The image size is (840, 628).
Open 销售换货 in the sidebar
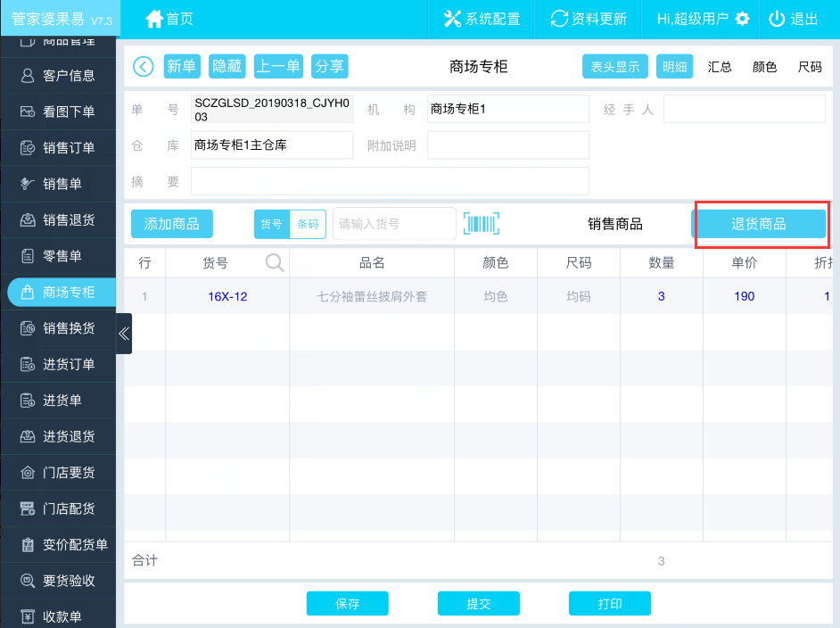[x=58, y=328]
